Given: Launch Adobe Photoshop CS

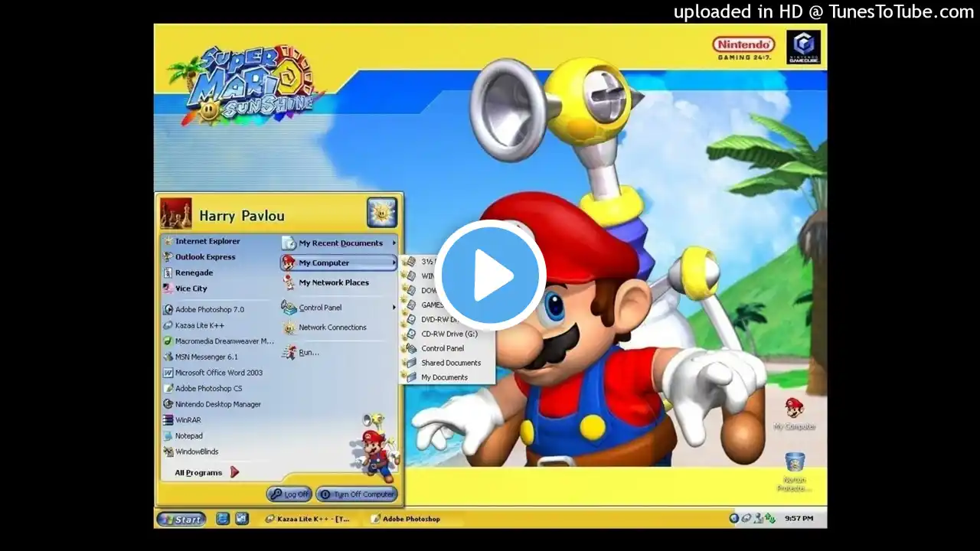Looking at the screenshot, I should click(x=202, y=388).
